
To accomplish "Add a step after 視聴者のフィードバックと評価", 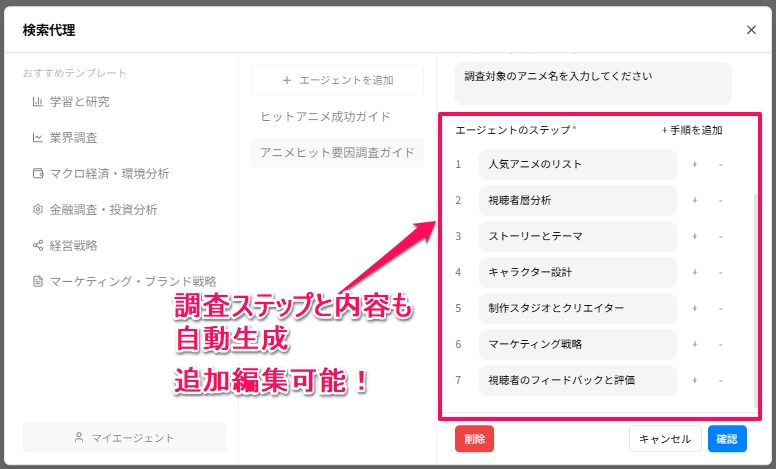I will (694, 380).
